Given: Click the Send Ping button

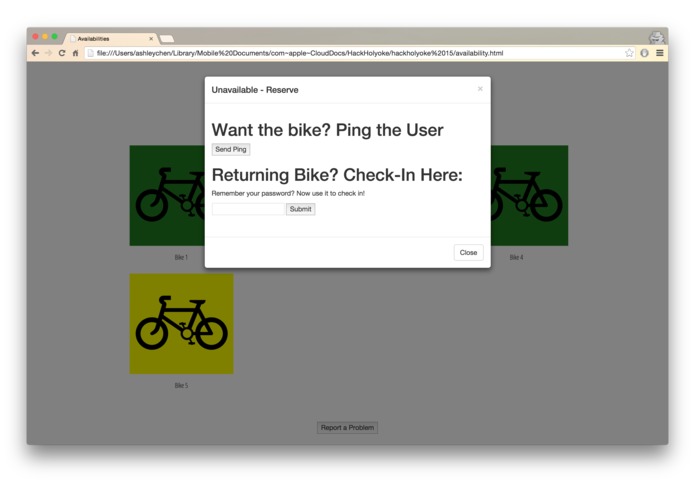Looking at the screenshot, I should point(231,149).
